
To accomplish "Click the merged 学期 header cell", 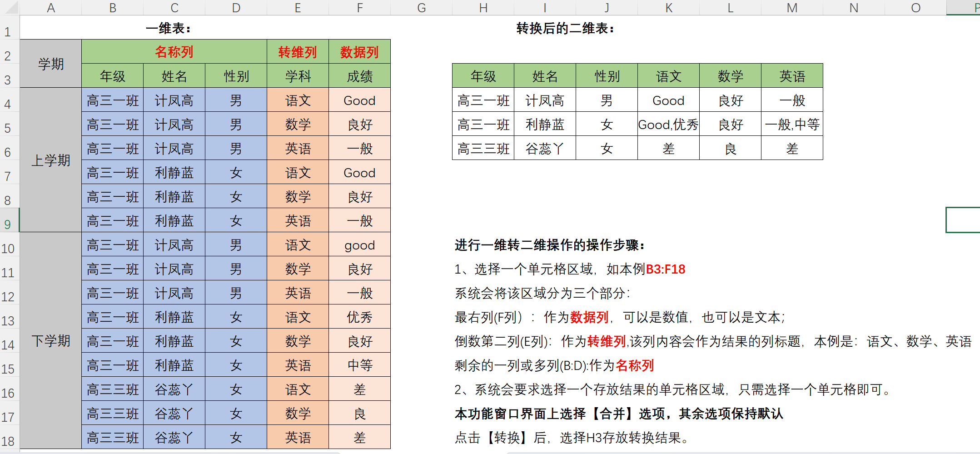I will [51, 64].
